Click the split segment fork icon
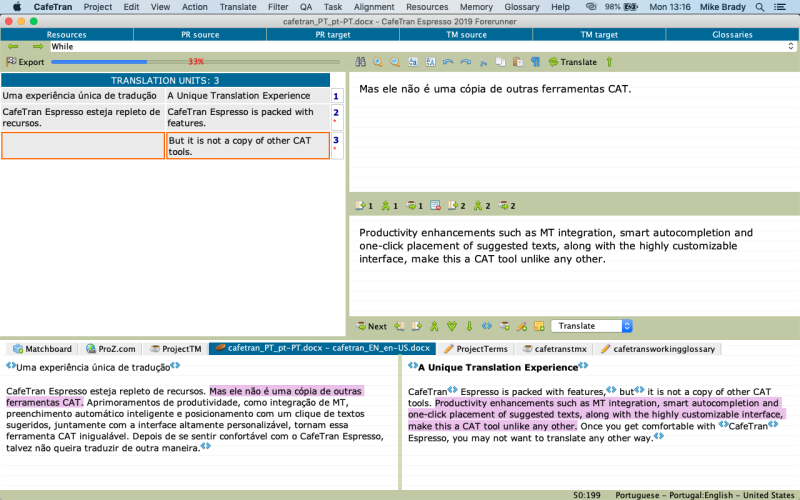 point(452,326)
